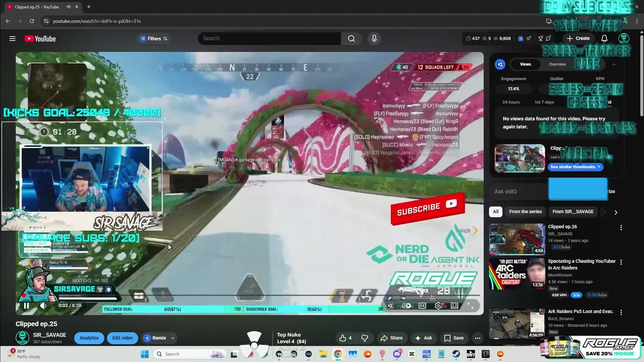Click the channel avatar under the video
This screenshot has width=644, height=362.
(22, 338)
